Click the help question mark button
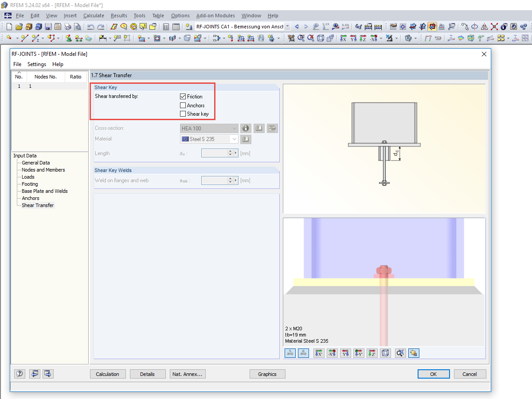 click(x=20, y=374)
